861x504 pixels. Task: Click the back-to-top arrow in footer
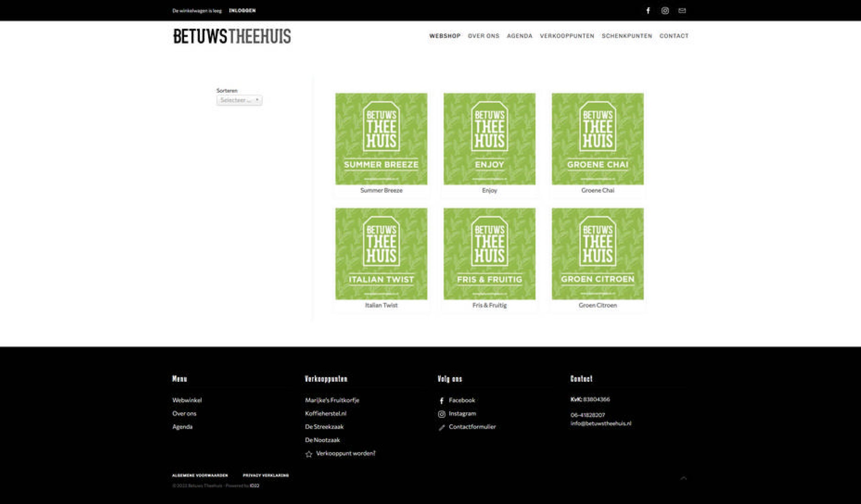coord(683,478)
